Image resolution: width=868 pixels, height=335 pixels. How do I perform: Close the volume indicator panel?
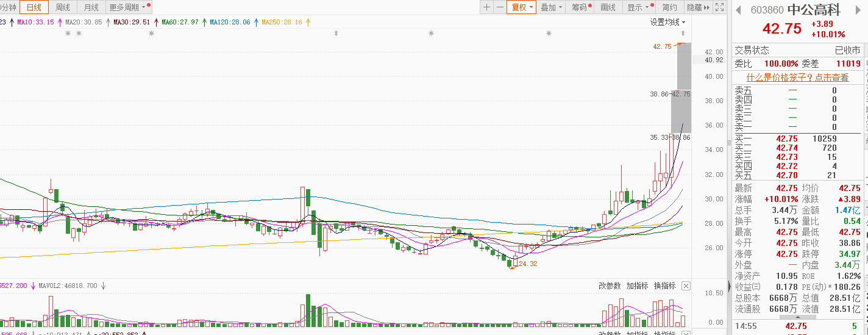686,286
